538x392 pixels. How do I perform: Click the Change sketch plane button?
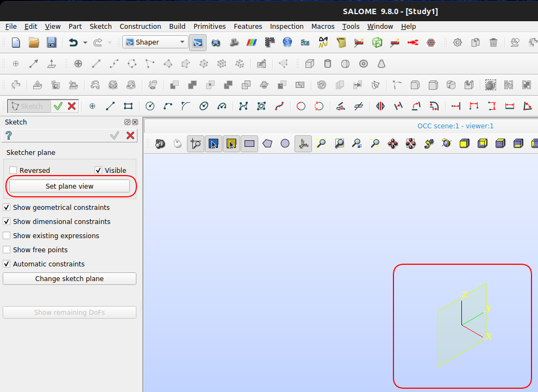click(x=70, y=278)
